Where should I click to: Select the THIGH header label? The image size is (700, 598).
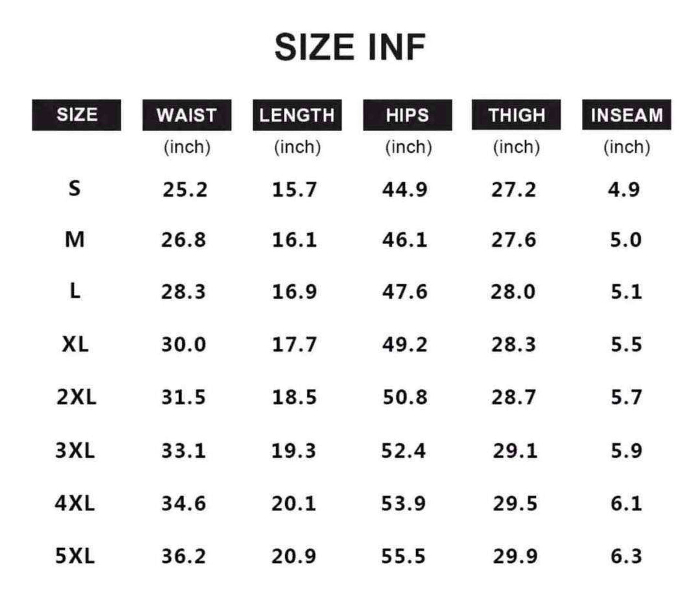point(516,115)
